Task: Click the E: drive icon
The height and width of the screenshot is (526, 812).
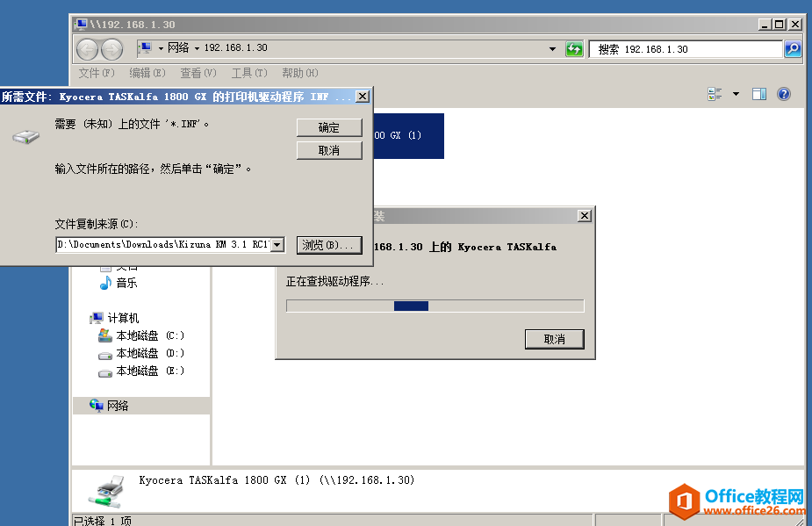Action: pyautogui.click(x=105, y=373)
